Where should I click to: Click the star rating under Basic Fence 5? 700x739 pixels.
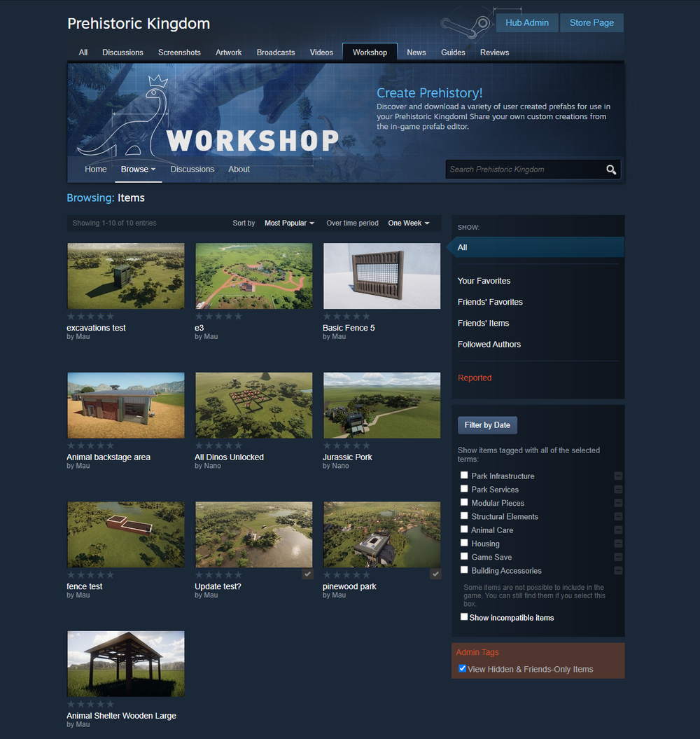click(x=346, y=316)
